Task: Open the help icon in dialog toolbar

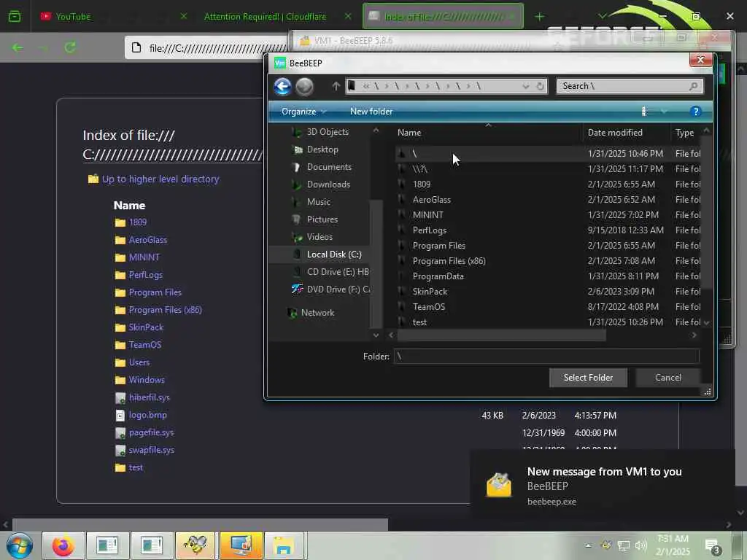Action: pos(695,112)
